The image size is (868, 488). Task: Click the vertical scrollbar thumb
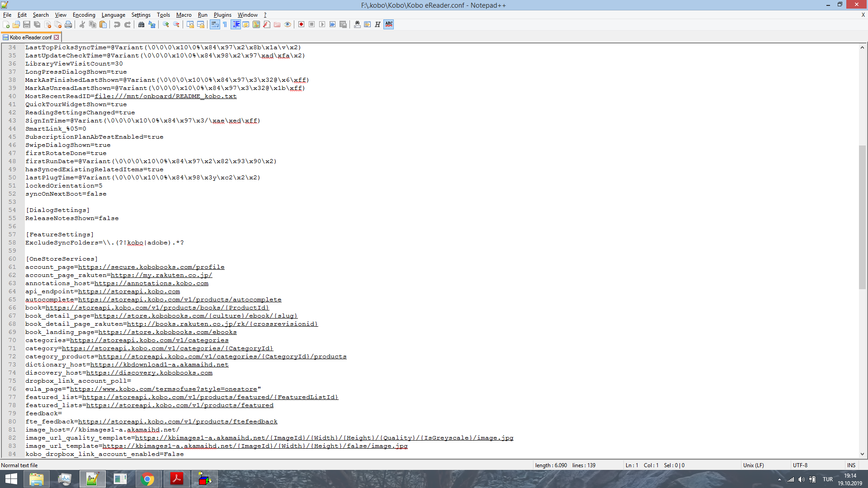point(862,217)
